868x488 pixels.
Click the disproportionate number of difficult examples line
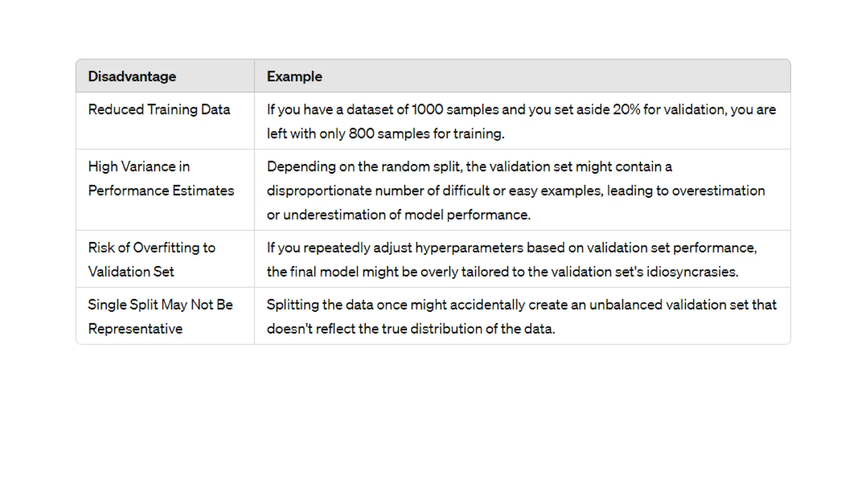[x=515, y=191]
